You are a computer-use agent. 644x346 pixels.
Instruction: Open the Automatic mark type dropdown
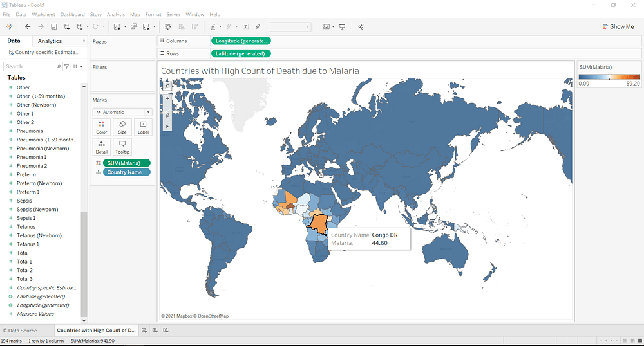[122, 112]
